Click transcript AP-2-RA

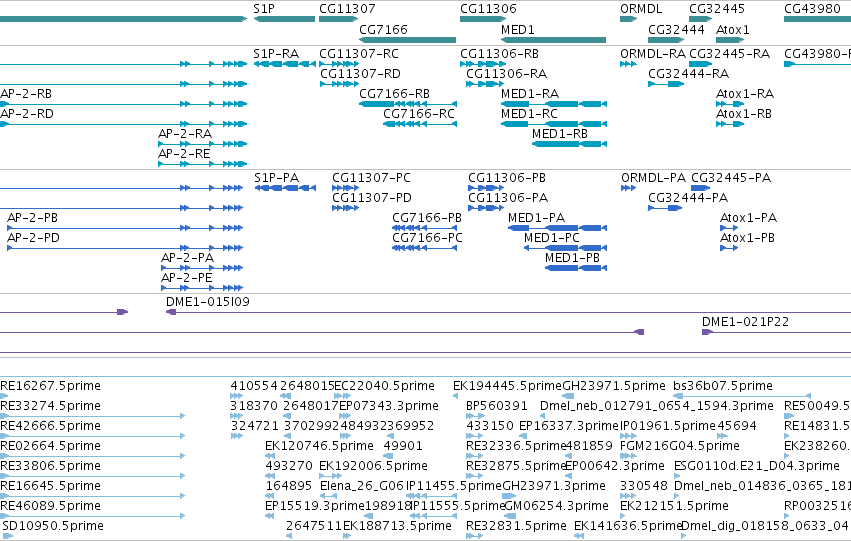(185, 134)
